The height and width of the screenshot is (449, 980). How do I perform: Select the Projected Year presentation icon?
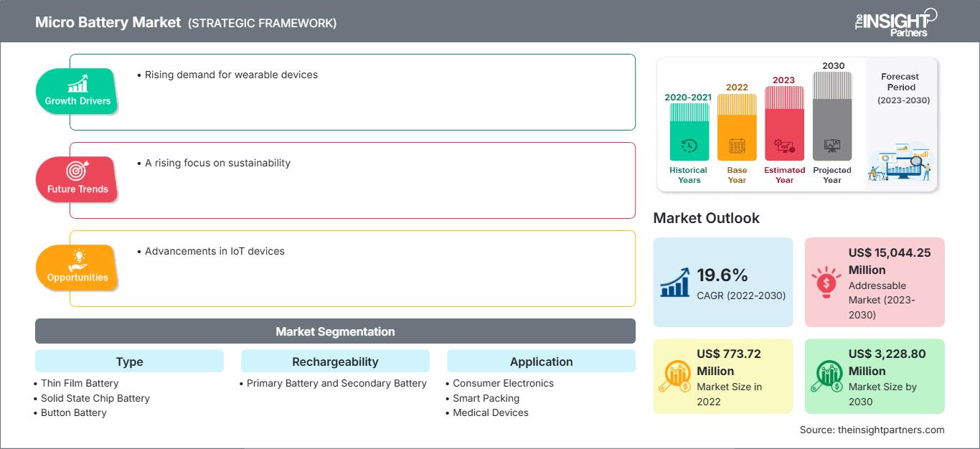[831, 147]
